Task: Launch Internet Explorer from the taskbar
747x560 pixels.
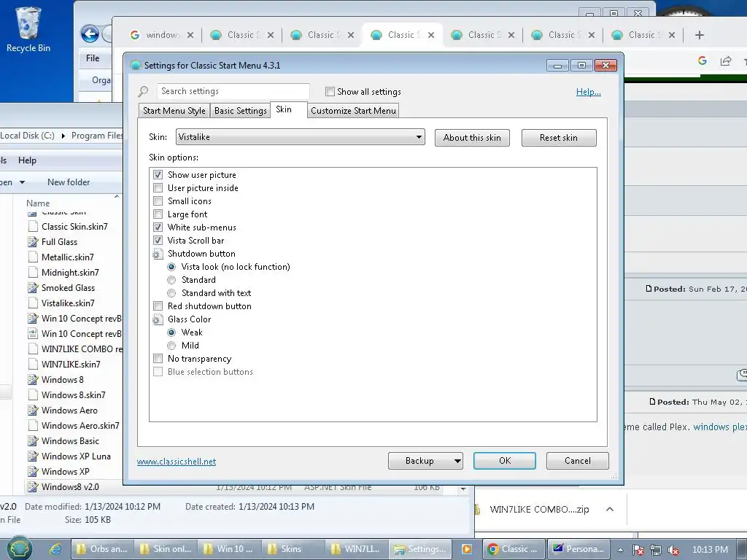Action: (55, 549)
